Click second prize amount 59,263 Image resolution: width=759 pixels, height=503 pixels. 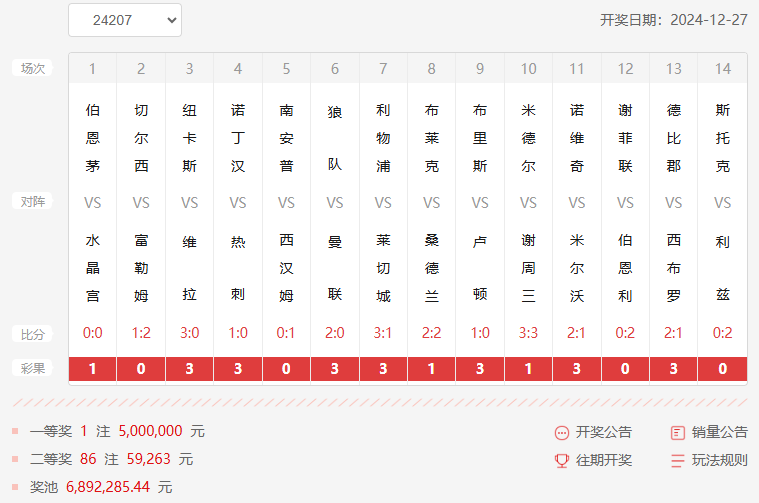click(149, 459)
